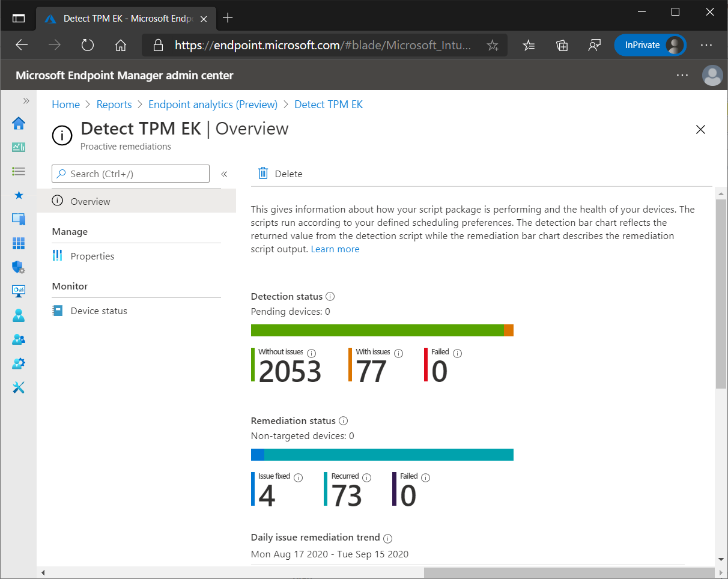Click the Delete trash button
Image resolution: width=728 pixels, height=579 pixels.
[x=280, y=174]
